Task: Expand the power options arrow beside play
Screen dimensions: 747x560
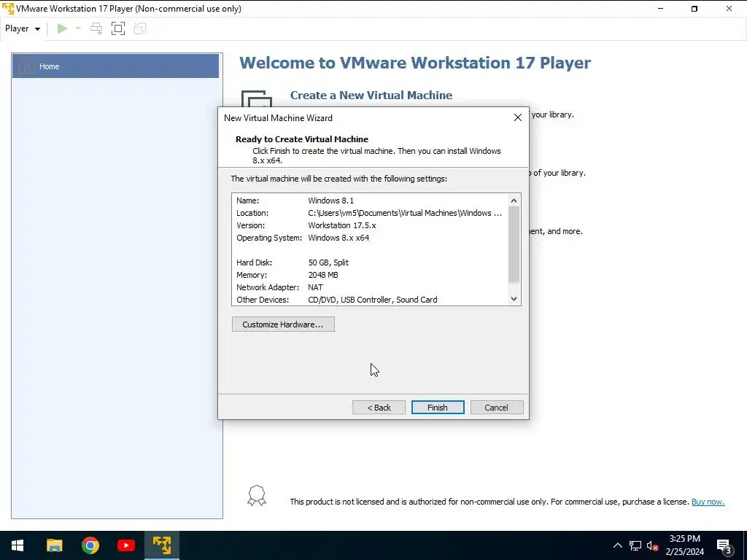Action: pos(78,28)
